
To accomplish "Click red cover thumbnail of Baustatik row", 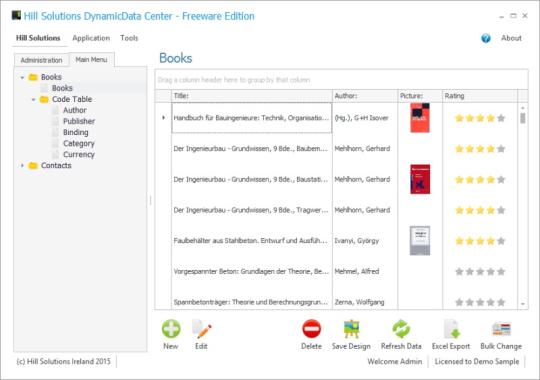I will pos(420,179).
